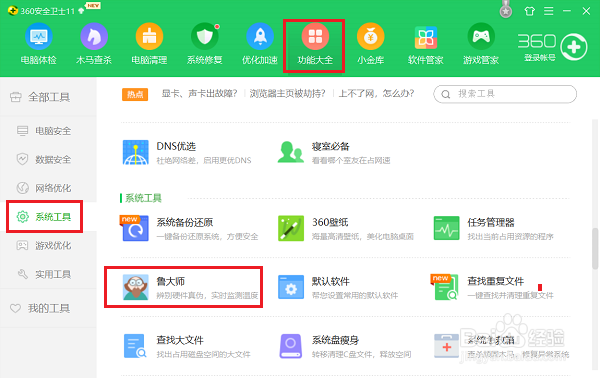
Task: Select 电脑安全 category
Action: [x=48, y=131]
